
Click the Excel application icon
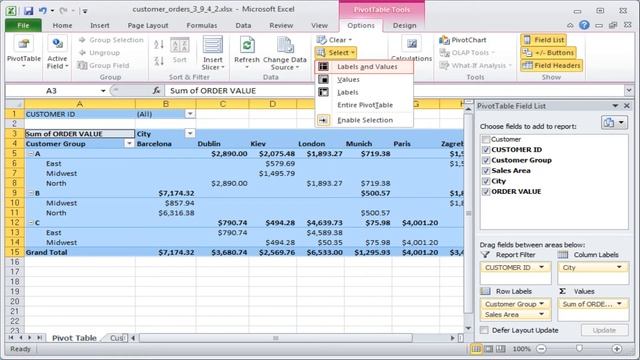tap(11, 11)
